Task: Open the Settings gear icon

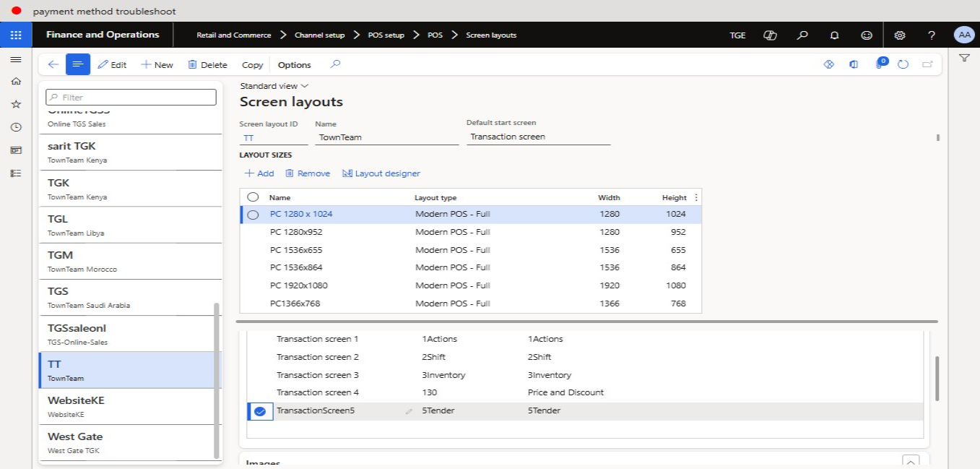Action: click(x=899, y=35)
